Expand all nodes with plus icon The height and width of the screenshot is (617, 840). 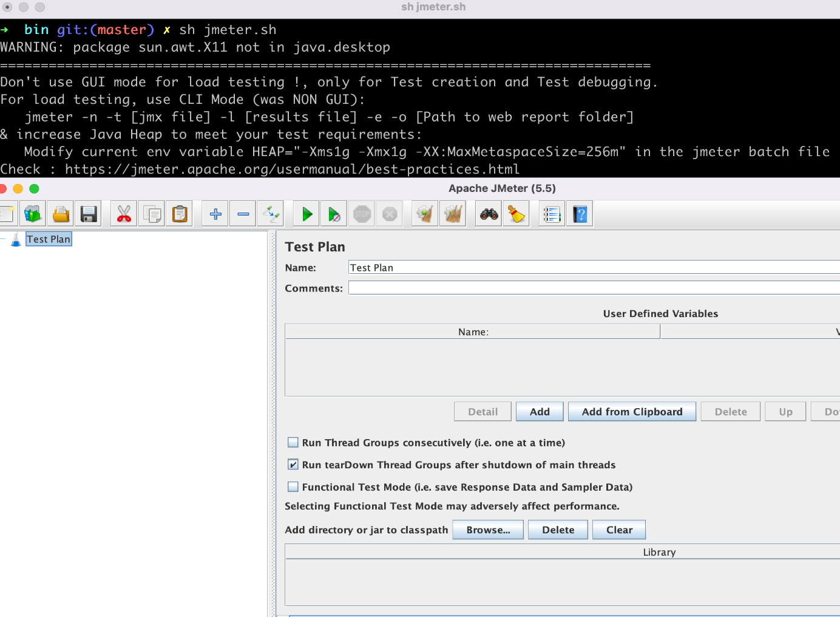[215, 214]
